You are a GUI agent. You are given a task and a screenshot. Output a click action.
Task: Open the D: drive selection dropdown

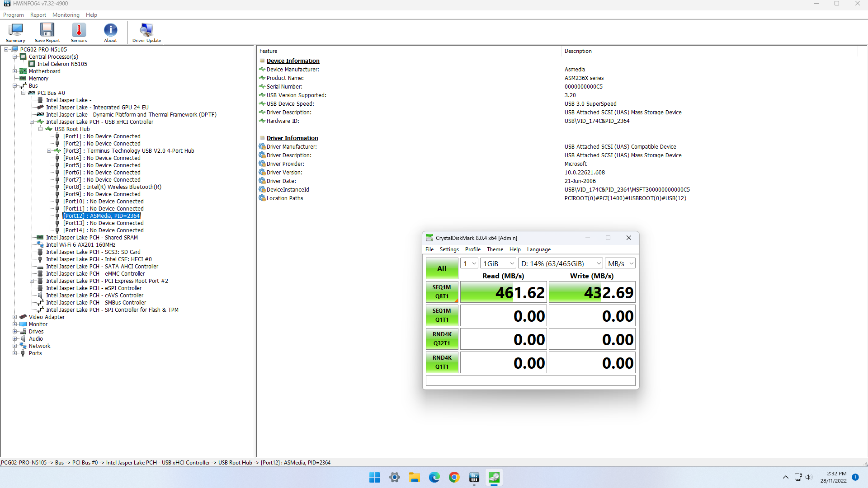(561, 263)
